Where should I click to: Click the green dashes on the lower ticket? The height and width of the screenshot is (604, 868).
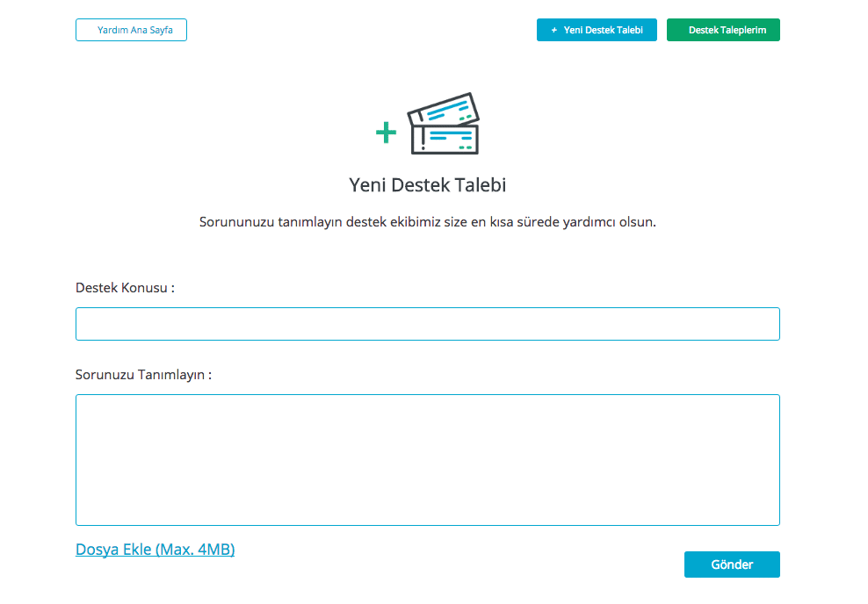point(464,146)
